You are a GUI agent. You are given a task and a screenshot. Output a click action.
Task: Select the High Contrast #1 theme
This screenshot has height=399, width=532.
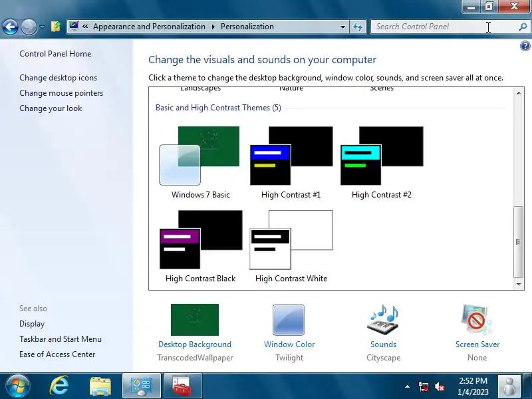(291, 162)
